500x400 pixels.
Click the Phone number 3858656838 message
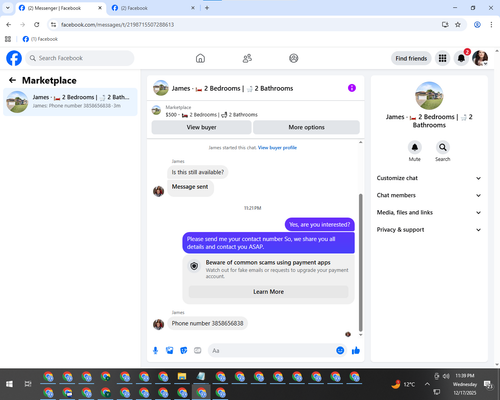(x=207, y=323)
